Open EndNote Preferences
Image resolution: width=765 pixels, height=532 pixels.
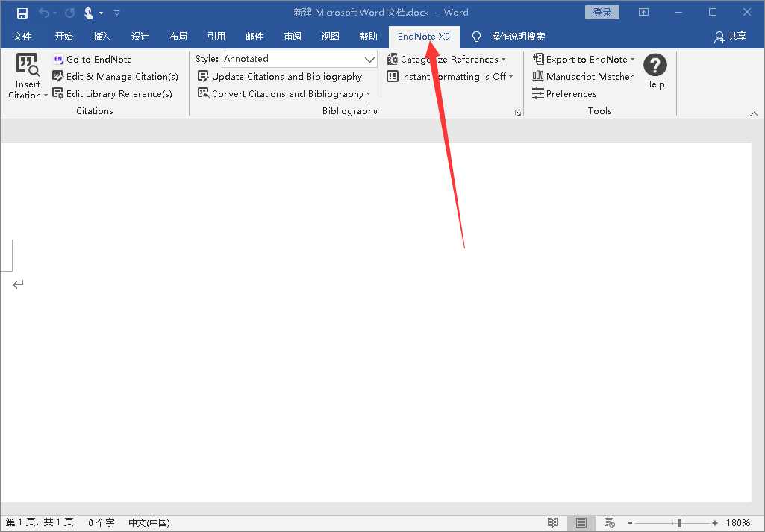(564, 93)
